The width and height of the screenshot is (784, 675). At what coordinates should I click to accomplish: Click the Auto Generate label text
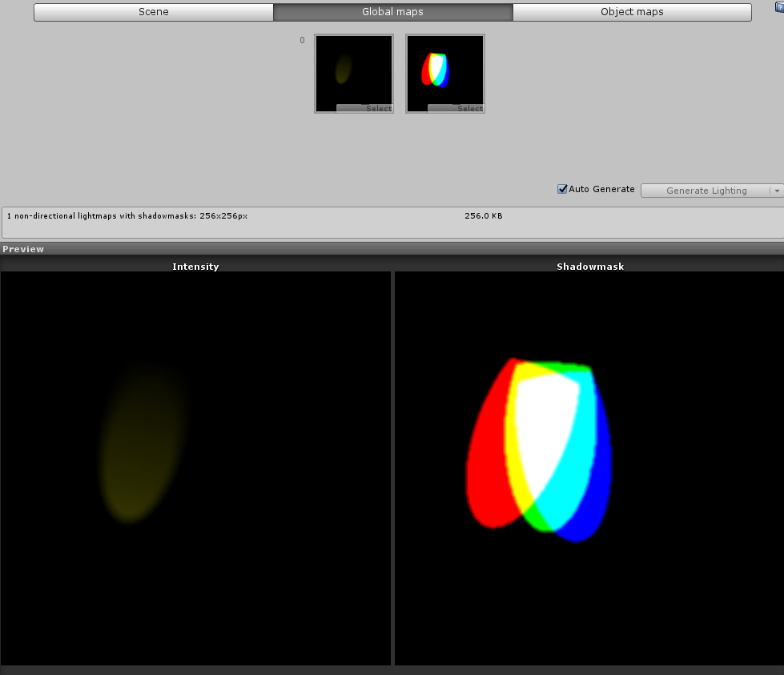pos(601,190)
